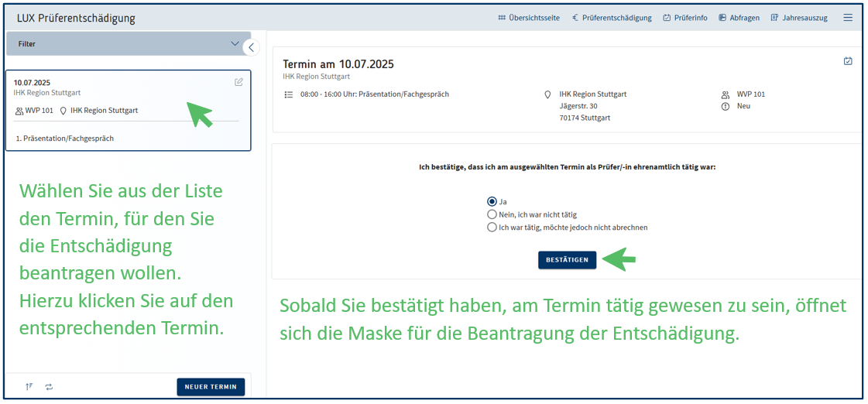Select 'Nein, ich war nicht tätig'
The height and width of the screenshot is (404, 868).
pyautogui.click(x=492, y=214)
